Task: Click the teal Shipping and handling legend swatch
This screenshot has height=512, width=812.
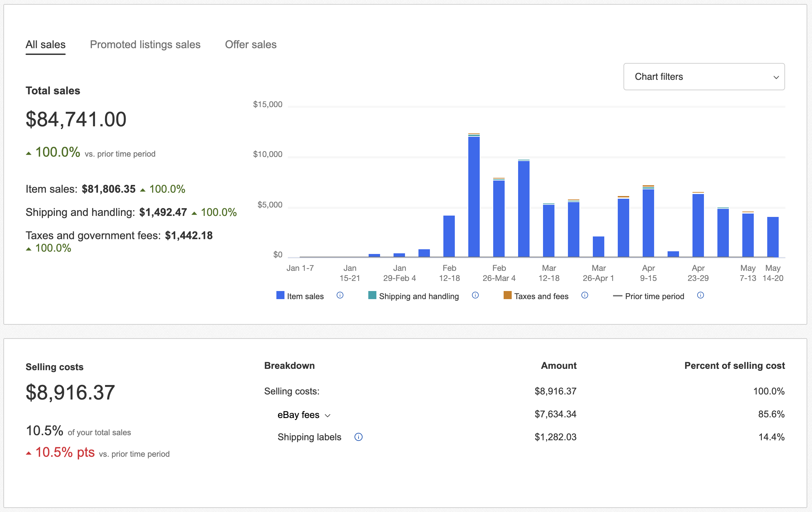Action: point(372,295)
